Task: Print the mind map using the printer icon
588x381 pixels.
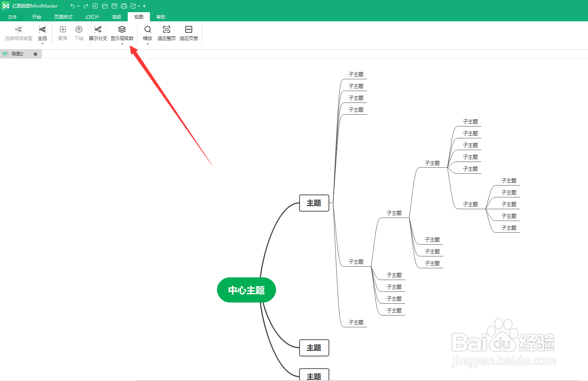Action: click(124, 6)
